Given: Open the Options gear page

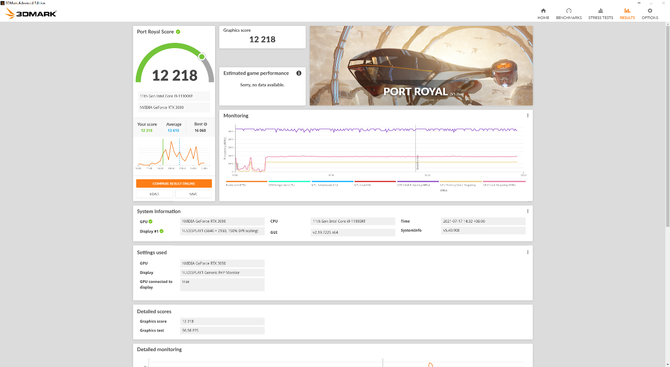Looking at the screenshot, I should click(x=649, y=14).
